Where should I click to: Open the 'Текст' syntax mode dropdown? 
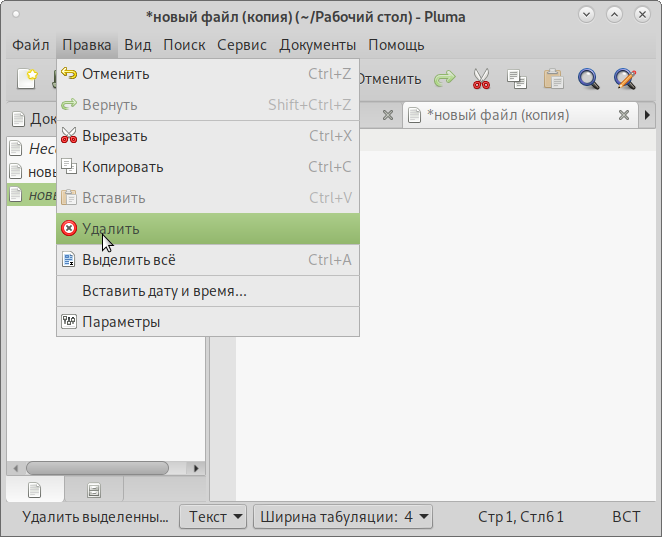pos(212,517)
